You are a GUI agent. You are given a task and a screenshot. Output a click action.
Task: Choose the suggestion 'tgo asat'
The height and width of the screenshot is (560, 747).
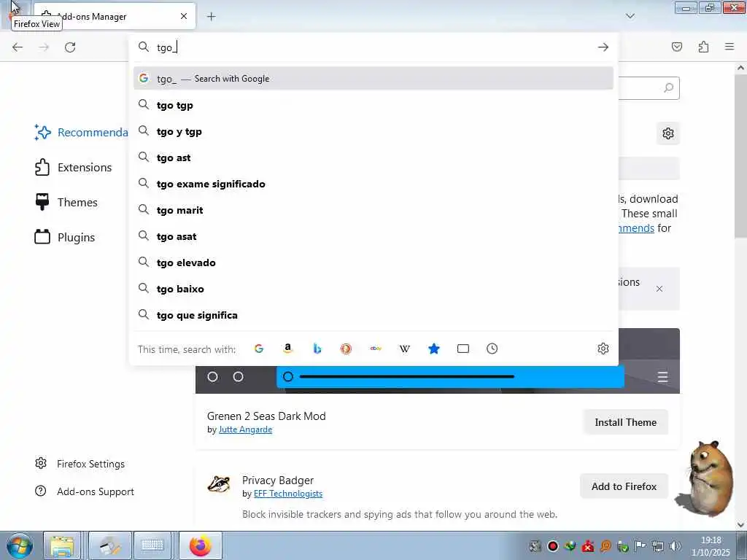tap(373, 236)
